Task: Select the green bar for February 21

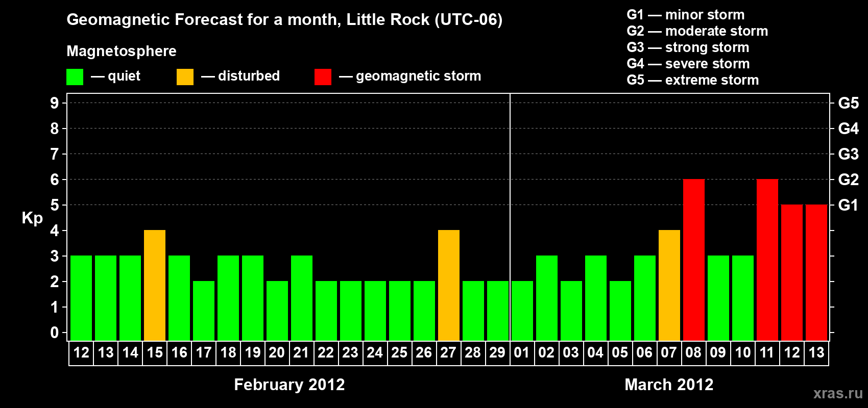Action: [302, 298]
